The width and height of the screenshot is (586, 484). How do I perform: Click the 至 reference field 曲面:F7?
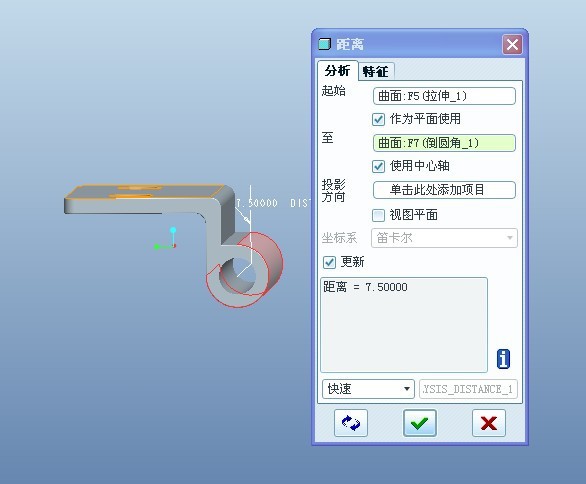pyautogui.click(x=444, y=143)
